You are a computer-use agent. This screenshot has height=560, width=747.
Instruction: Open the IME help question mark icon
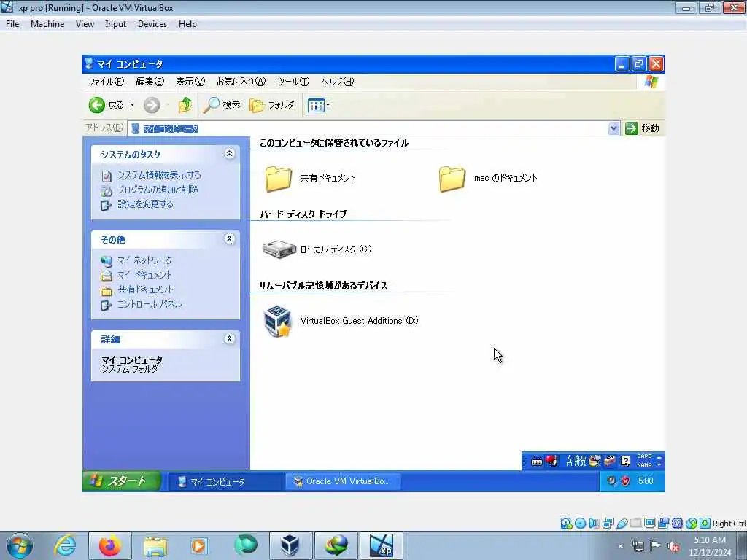(625, 461)
